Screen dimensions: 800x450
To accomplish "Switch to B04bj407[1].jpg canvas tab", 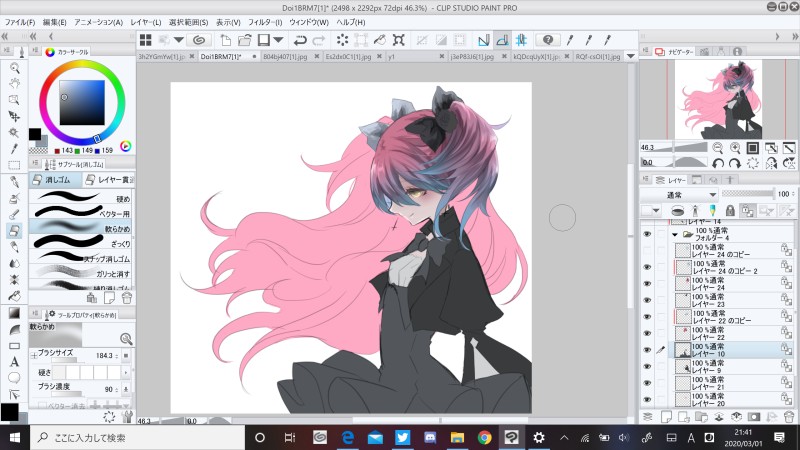I will click(x=285, y=57).
